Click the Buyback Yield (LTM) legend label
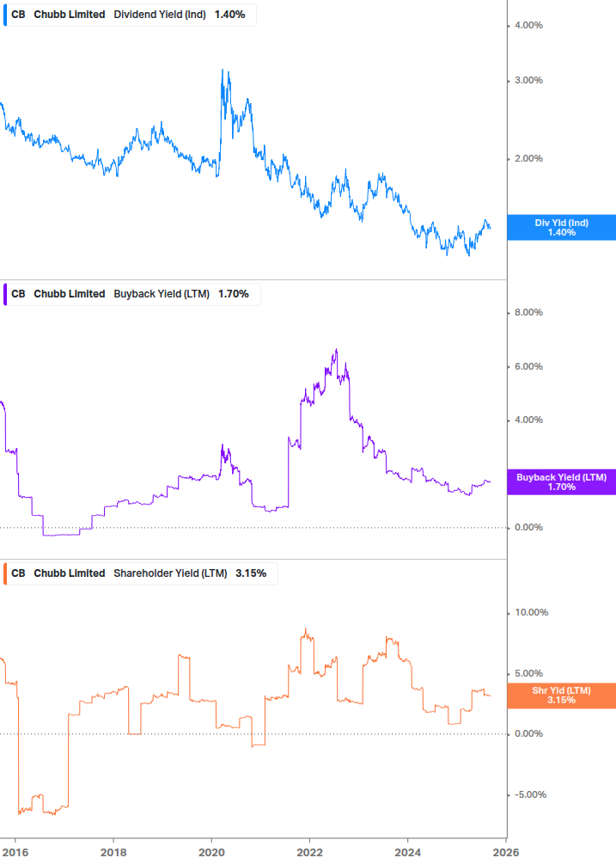 [162, 294]
